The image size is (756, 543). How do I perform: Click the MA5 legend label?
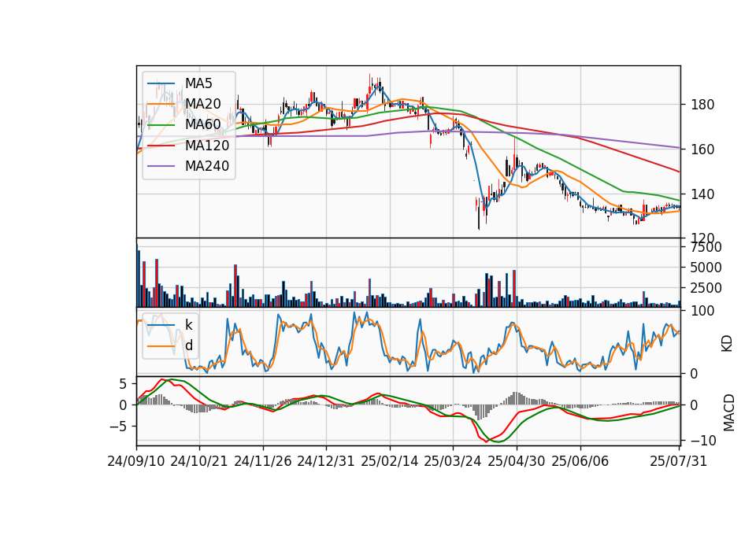(x=198, y=83)
